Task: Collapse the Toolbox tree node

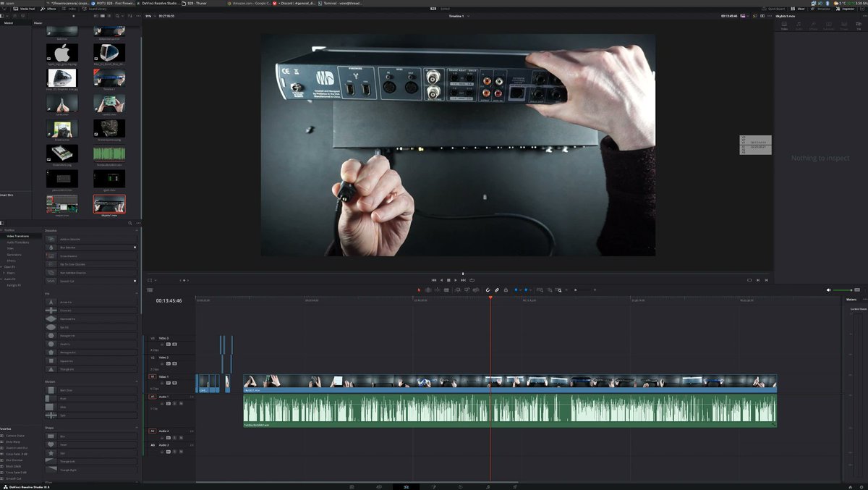Action: pyautogui.click(x=2, y=230)
